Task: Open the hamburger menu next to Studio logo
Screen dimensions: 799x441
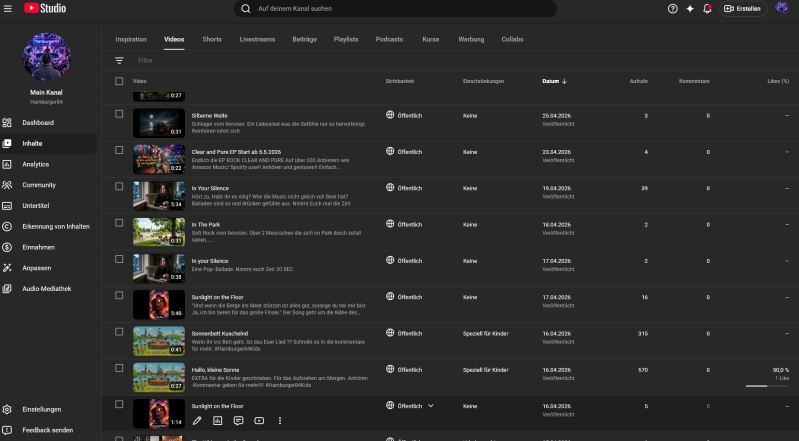Action: point(8,9)
